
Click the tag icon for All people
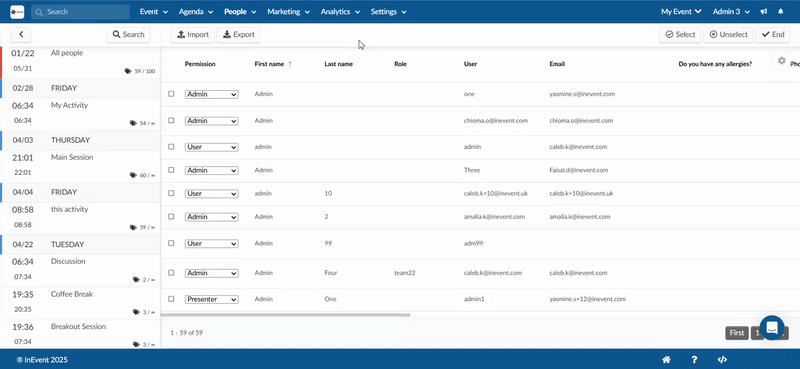pos(128,71)
